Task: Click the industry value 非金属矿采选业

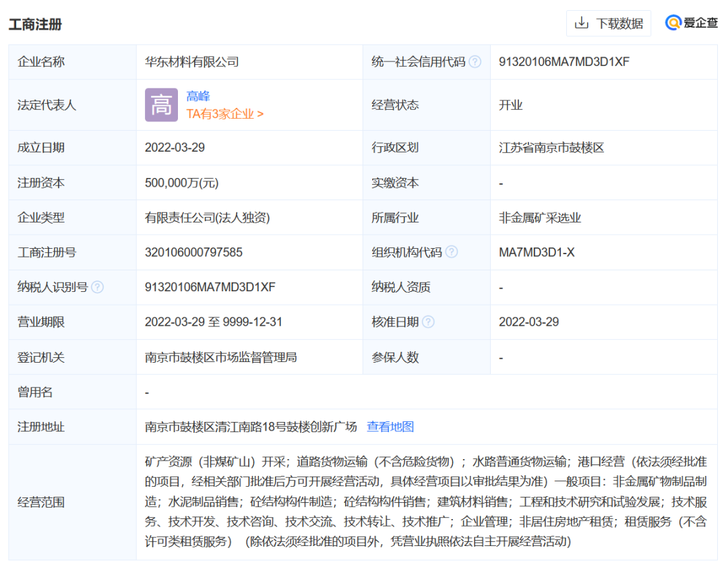Action: (x=539, y=218)
